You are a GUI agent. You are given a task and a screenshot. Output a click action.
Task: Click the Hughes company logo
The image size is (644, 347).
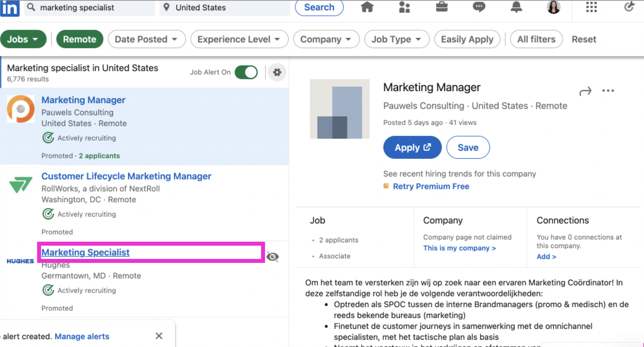[x=21, y=261]
